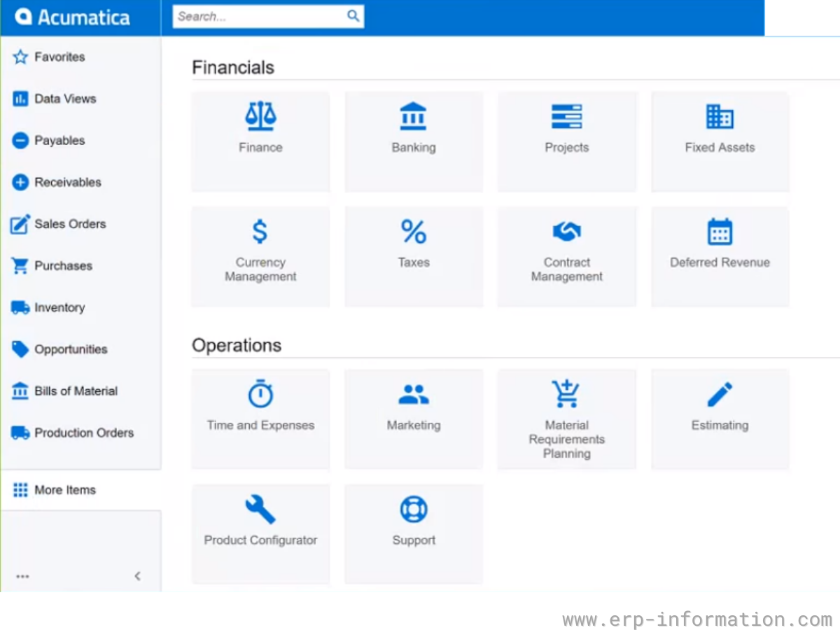Select Receivables in the sidebar

[68, 182]
